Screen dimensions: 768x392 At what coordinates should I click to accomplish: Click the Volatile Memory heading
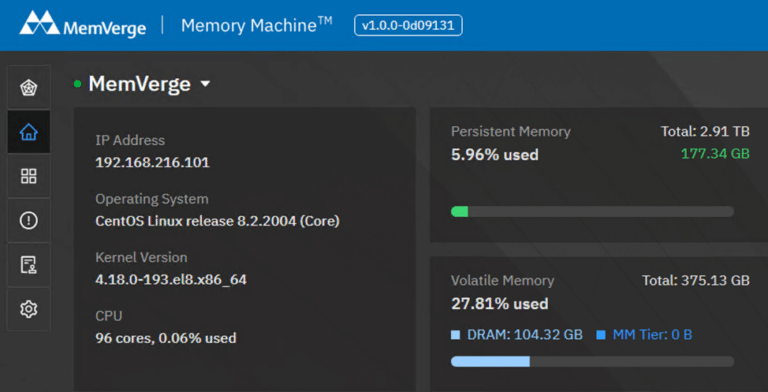(503, 281)
